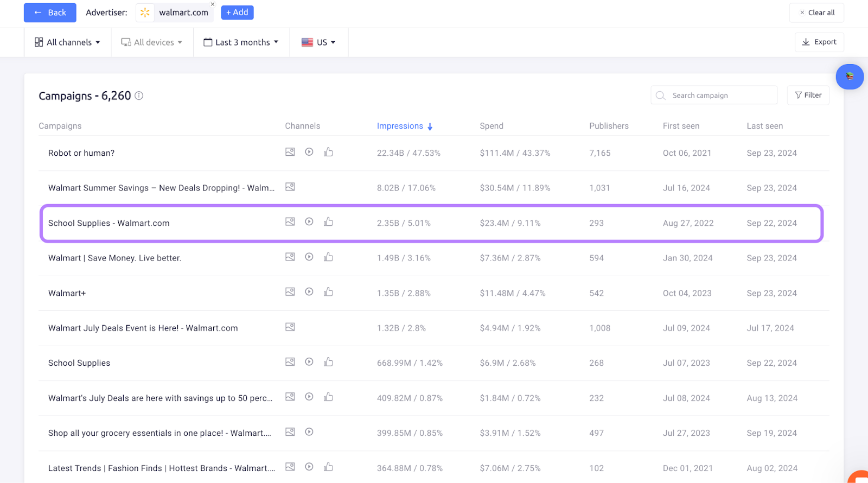Click social icon in School Supplies 668.99M row

[329, 361]
